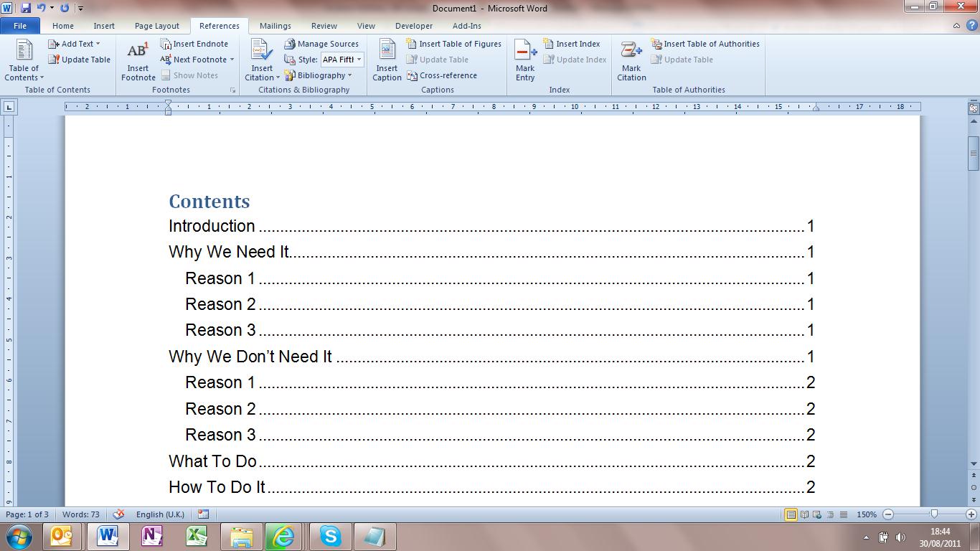Click the Redo icon in title bar
The image size is (980, 551).
[x=65, y=8]
